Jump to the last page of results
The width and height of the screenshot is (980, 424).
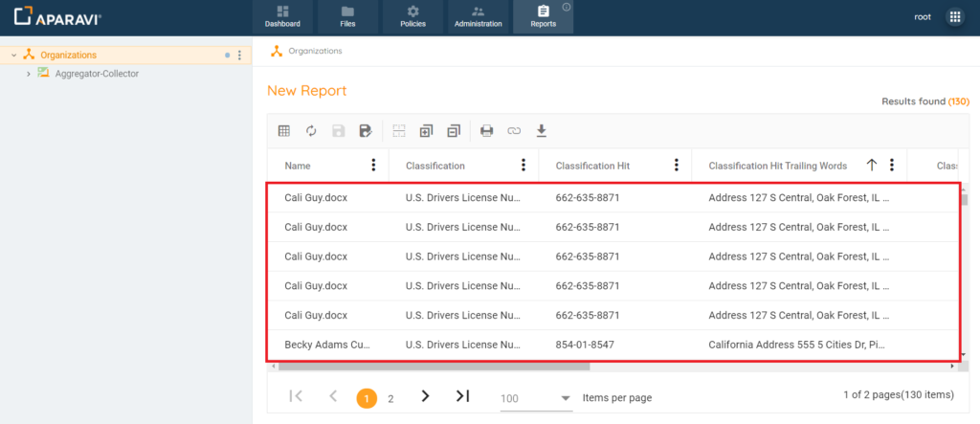pos(462,396)
